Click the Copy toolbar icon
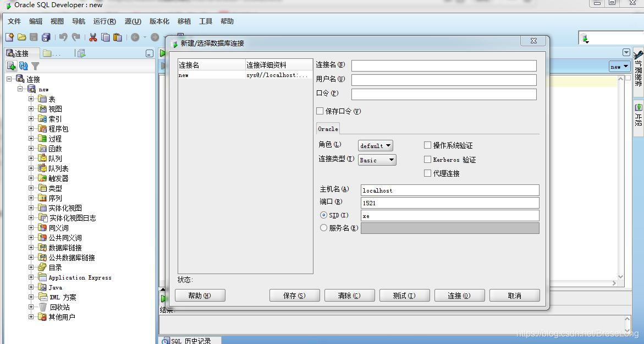The image size is (644, 344). [106, 37]
